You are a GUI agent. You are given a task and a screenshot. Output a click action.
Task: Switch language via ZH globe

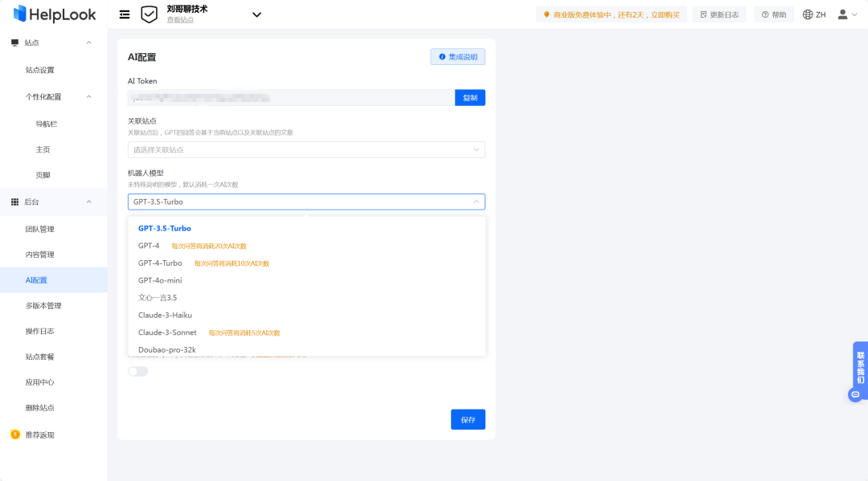coord(814,15)
